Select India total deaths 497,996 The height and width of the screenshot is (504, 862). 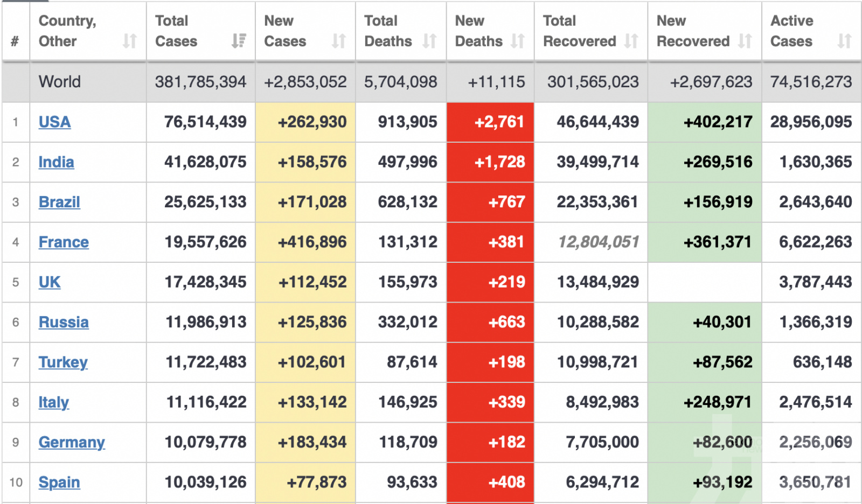[408, 162]
